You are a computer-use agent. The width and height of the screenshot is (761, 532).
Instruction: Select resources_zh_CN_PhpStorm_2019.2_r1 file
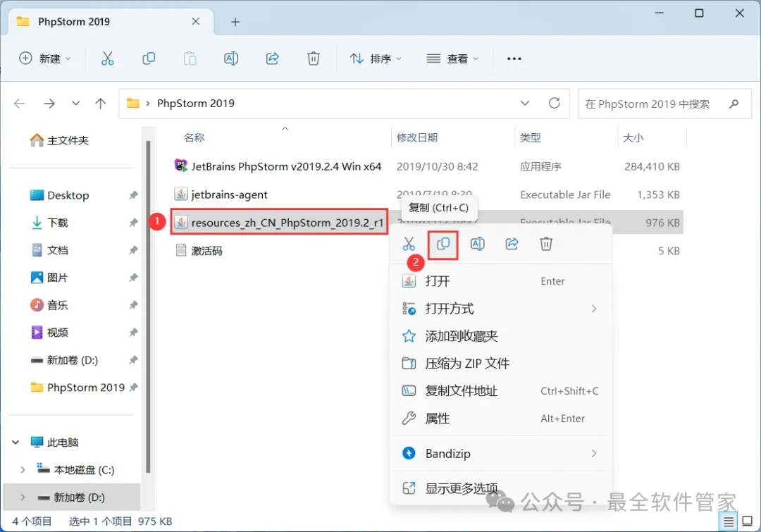pos(279,223)
